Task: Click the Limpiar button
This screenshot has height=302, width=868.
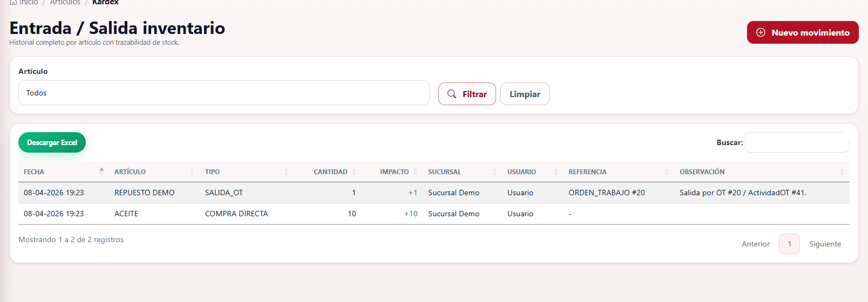Action: pos(525,94)
